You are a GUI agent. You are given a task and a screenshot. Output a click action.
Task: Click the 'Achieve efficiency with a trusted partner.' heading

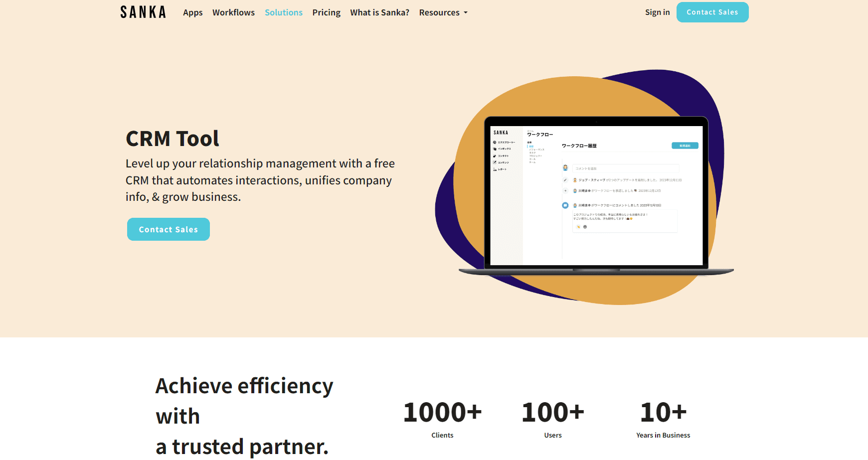pos(244,416)
